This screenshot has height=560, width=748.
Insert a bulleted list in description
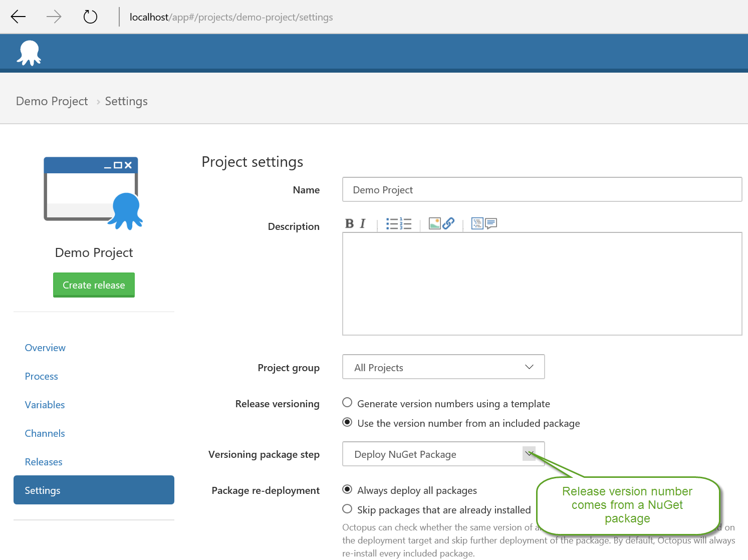(392, 224)
